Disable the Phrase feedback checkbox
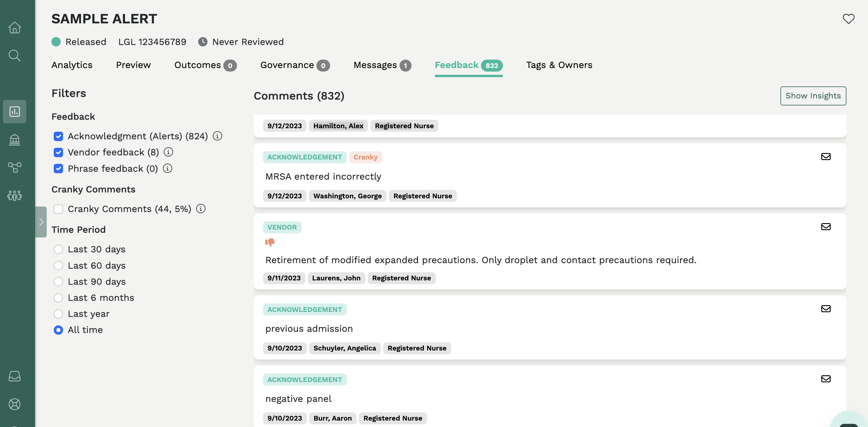 pyautogui.click(x=58, y=169)
